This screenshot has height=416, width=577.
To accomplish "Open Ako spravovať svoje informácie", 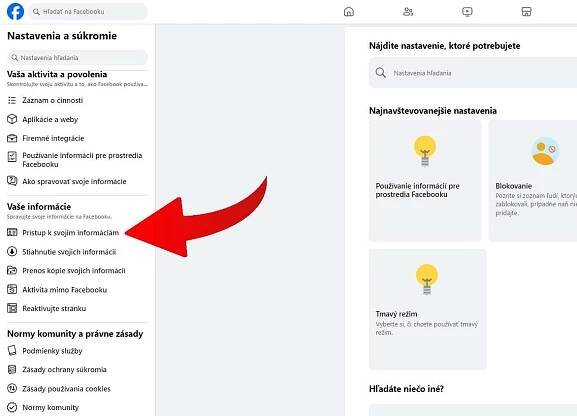I will click(74, 181).
